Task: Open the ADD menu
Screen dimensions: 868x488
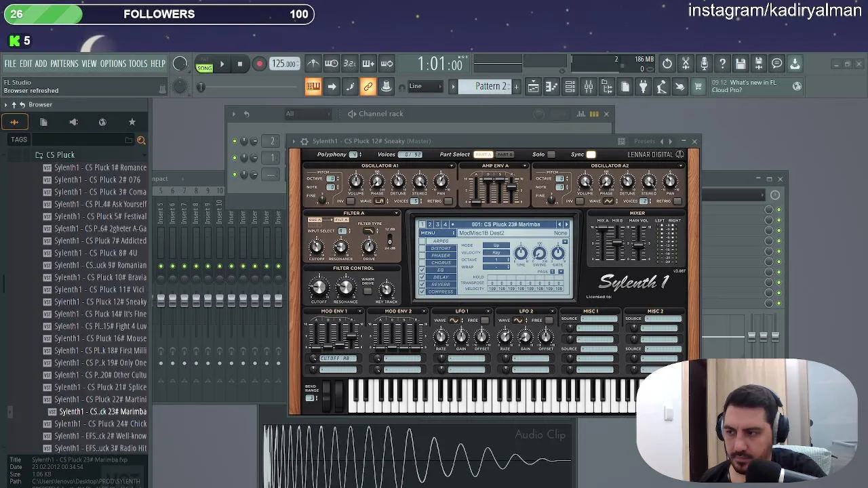Action: pyautogui.click(x=41, y=64)
